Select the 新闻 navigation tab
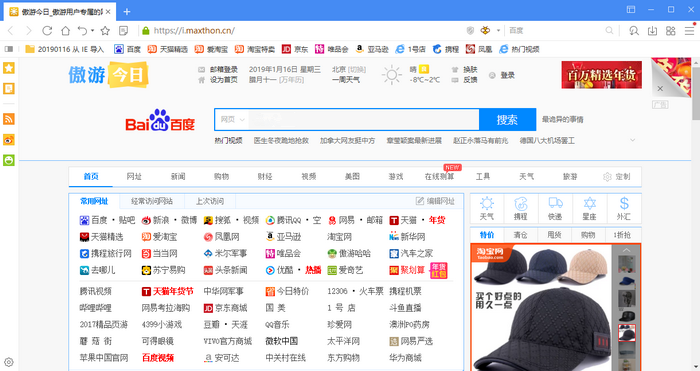 178,177
